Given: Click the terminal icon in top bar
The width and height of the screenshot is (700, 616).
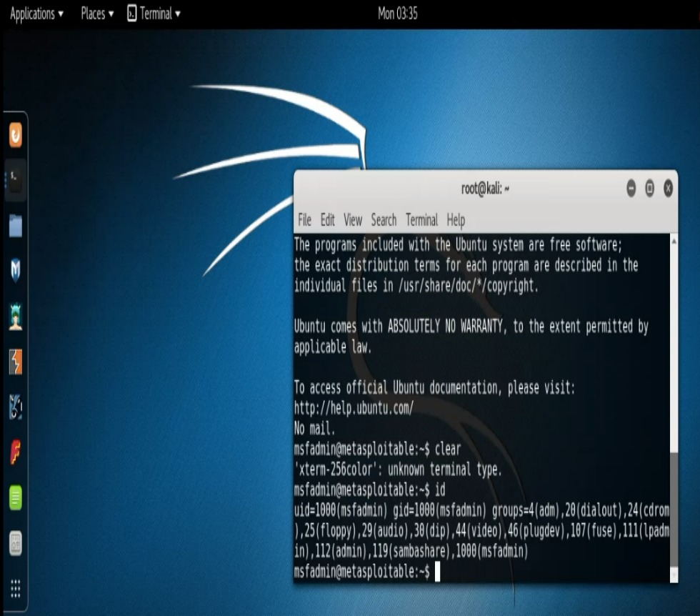Looking at the screenshot, I should click(x=131, y=14).
